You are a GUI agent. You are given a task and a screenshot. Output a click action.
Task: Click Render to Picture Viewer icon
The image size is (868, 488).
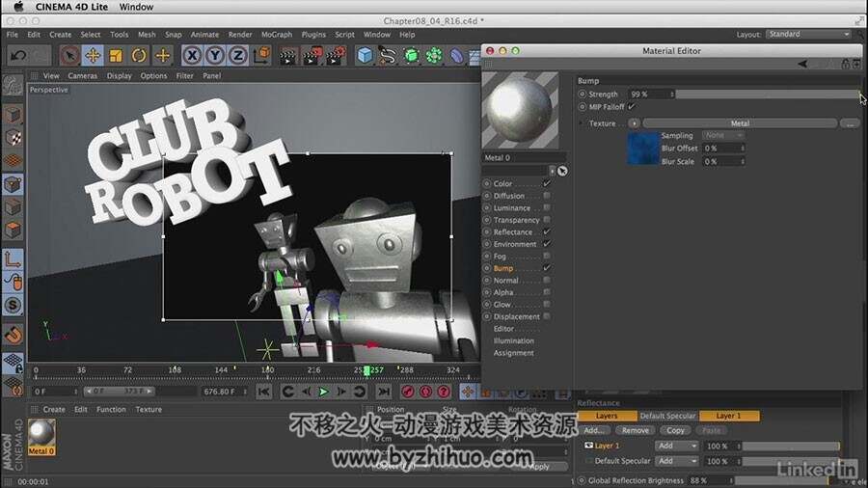pos(312,56)
